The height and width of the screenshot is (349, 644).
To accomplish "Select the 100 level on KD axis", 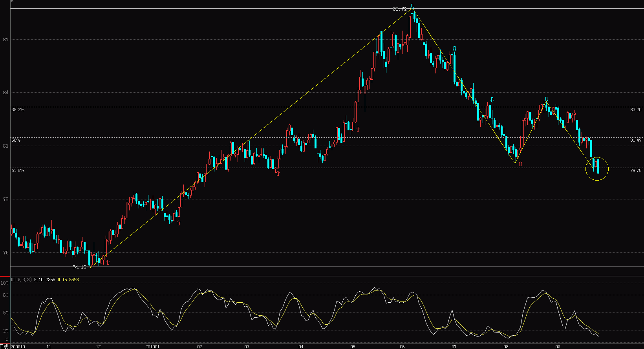I will click(5, 283).
